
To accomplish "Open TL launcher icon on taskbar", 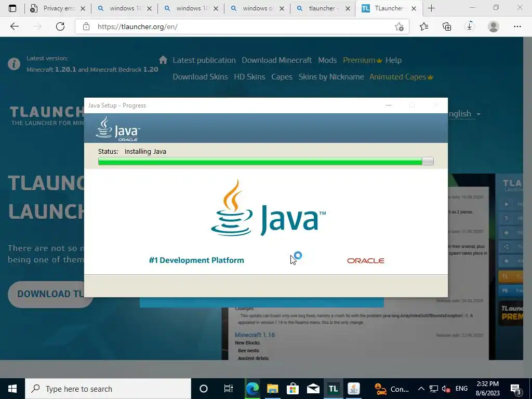I will tap(333, 389).
